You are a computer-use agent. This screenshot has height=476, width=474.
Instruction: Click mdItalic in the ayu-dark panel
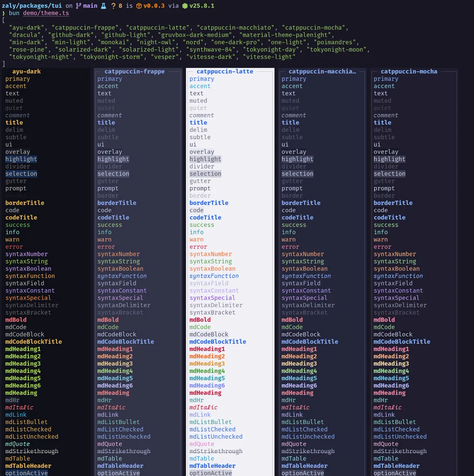tap(19, 407)
